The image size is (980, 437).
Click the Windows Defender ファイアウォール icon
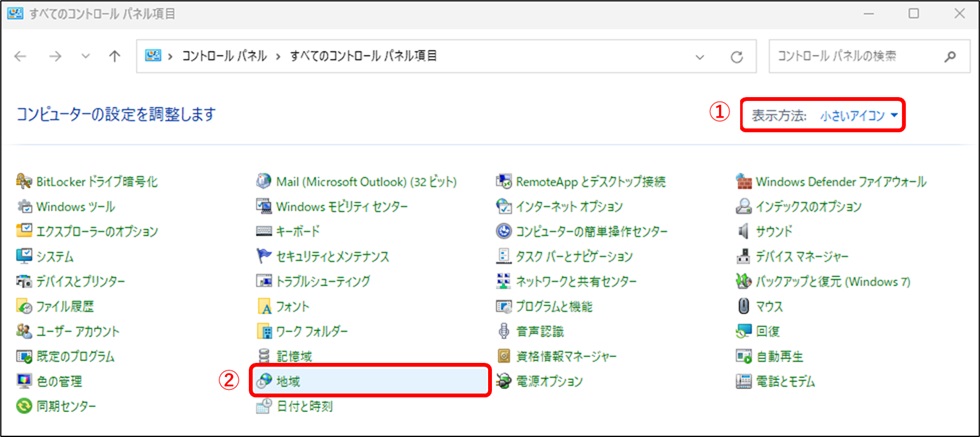point(744,182)
